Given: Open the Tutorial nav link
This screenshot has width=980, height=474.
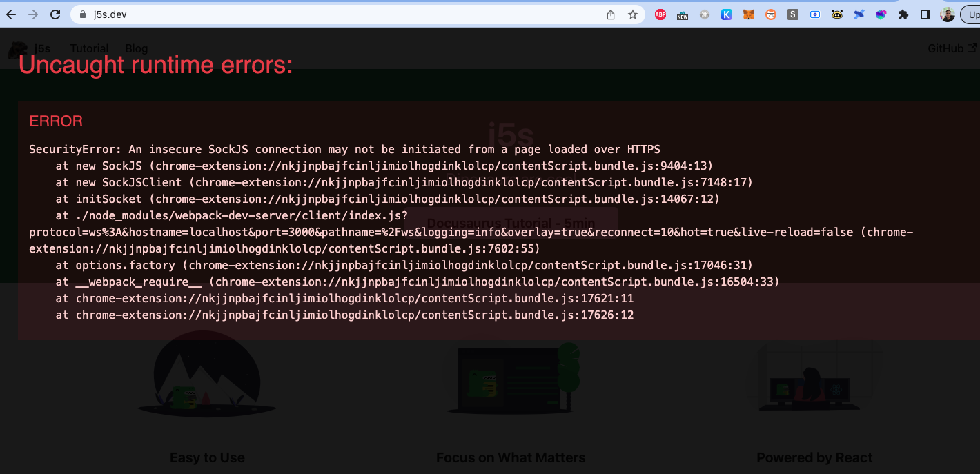Looking at the screenshot, I should [x=89, y=49].
